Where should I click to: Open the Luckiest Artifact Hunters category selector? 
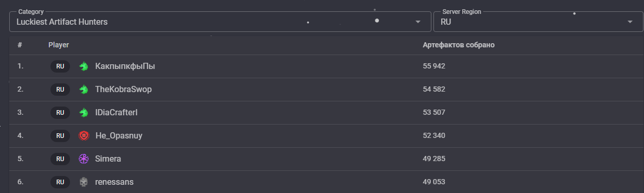(220, 22)
